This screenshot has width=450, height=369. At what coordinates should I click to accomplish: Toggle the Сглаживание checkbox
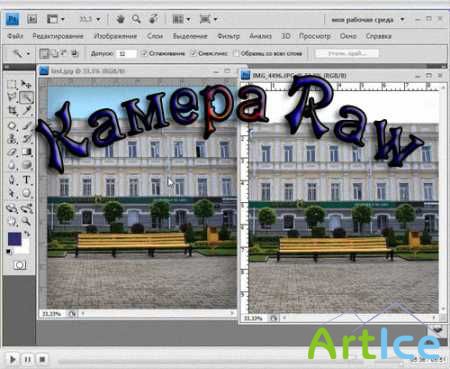[x=144, y=53]
